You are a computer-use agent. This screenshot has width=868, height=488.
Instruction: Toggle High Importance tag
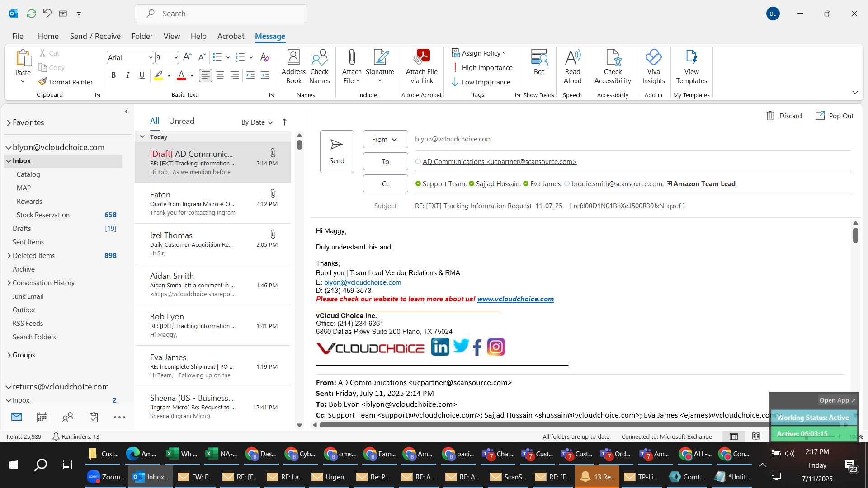coord(482,67)
